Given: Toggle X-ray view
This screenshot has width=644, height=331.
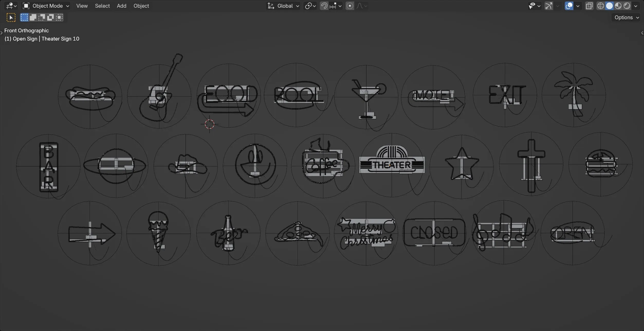Looking at the screenshot, I should pos(589,6).
